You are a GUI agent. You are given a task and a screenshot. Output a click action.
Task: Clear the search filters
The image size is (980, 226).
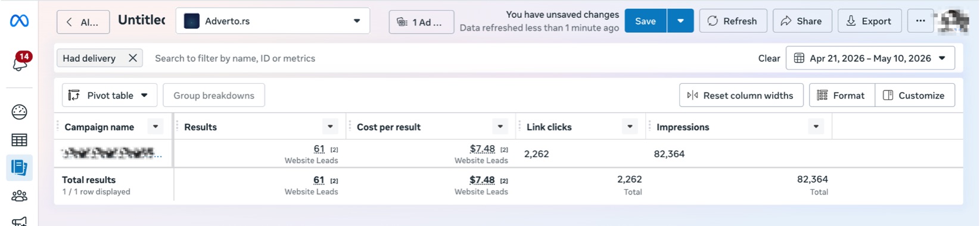(x=769, y=58)
